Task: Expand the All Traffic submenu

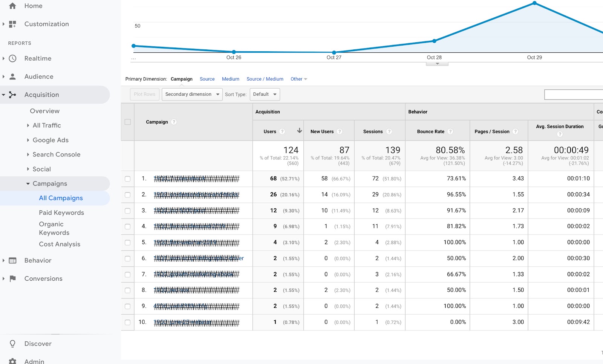Action: pos(28,125)
